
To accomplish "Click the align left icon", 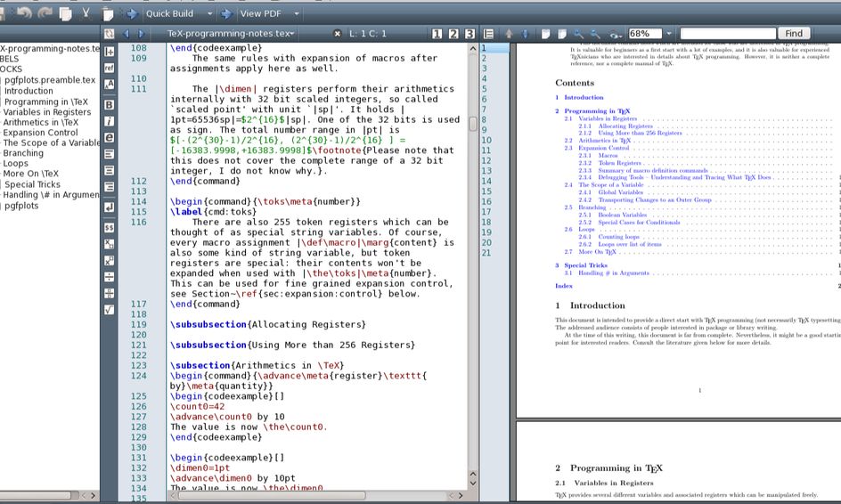I will [x=109, y=154].
